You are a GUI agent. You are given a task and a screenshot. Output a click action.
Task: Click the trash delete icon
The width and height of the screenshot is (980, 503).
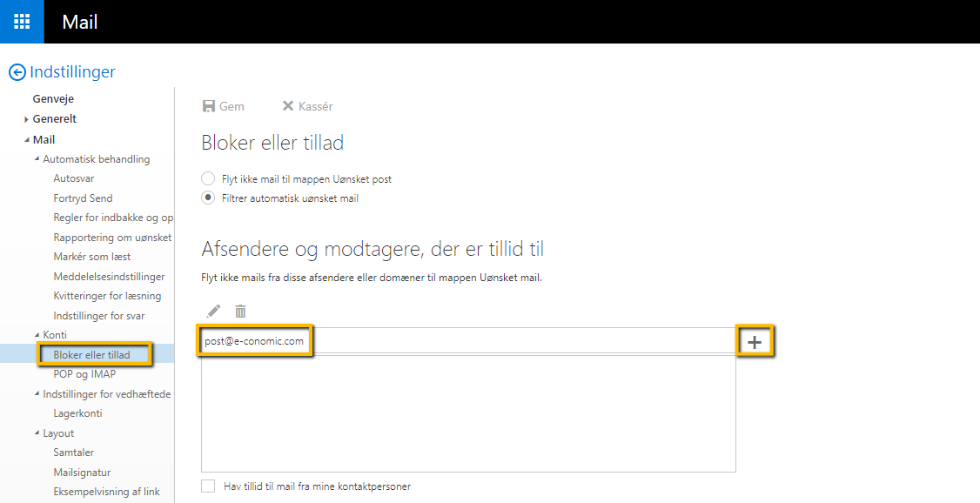pyautogui.click(x=240, y=311)
